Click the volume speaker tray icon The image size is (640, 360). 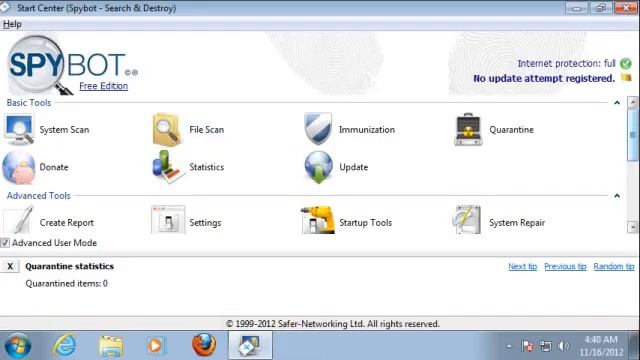point(563,346)
